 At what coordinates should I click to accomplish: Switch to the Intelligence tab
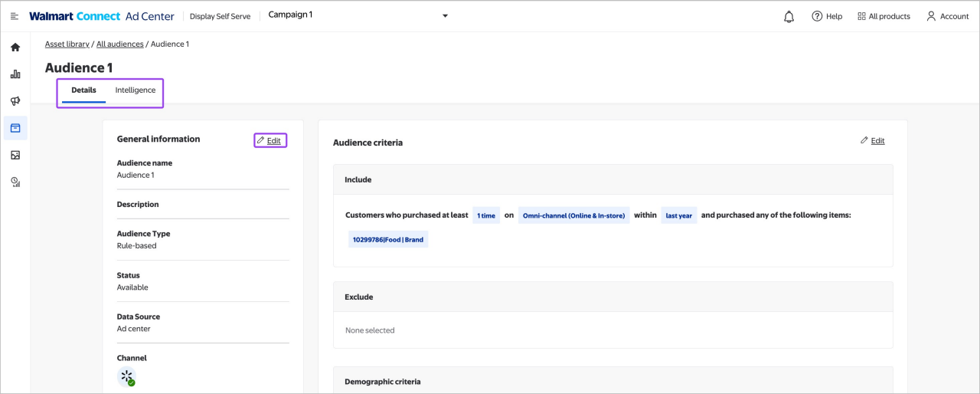pyautogui.click(x=136, y=90)
